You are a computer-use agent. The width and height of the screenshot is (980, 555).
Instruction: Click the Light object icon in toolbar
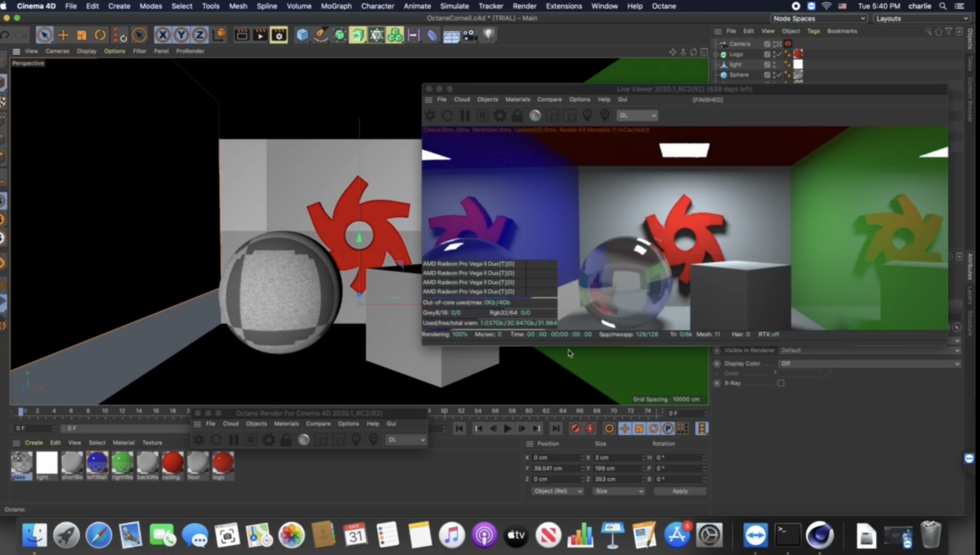point(489,35)
